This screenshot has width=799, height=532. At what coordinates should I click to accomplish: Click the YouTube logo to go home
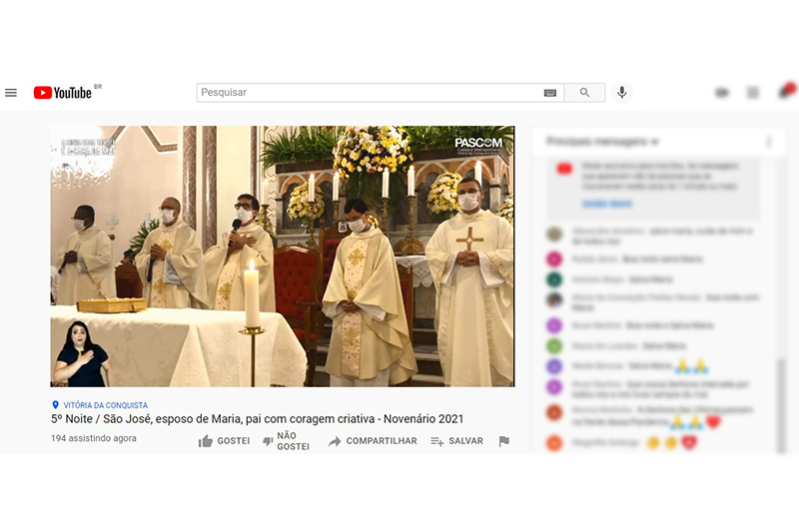pyautogui.click(x=63, y=93)
